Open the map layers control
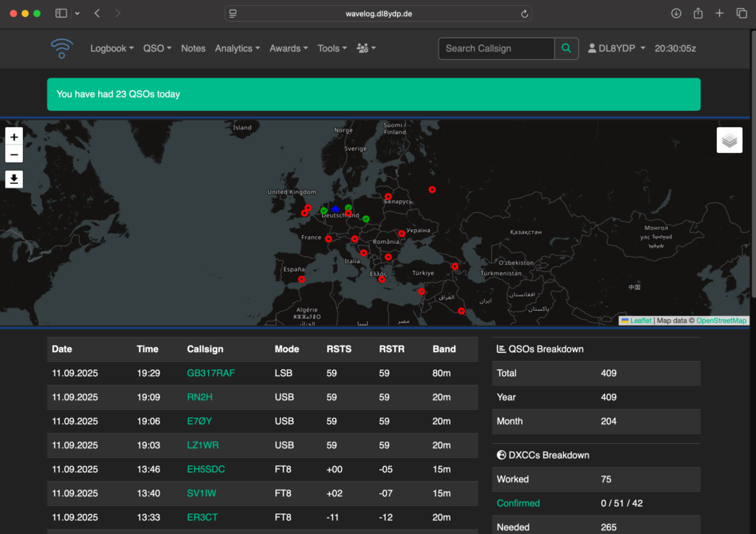 [729, 140]
